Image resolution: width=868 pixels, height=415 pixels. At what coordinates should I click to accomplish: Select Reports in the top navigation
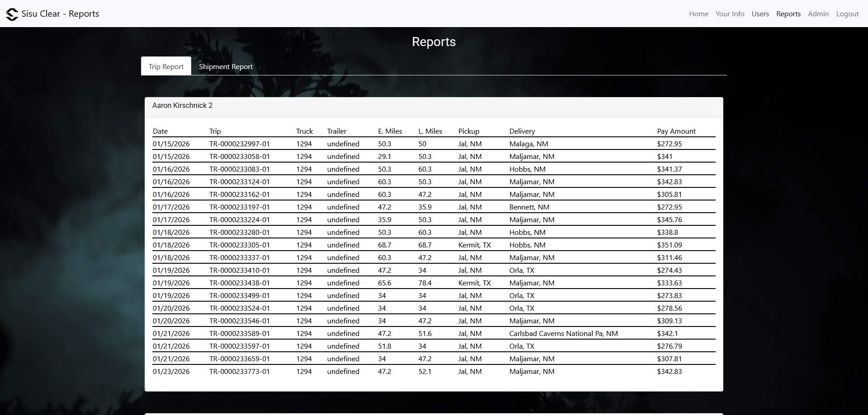[788, 14]
